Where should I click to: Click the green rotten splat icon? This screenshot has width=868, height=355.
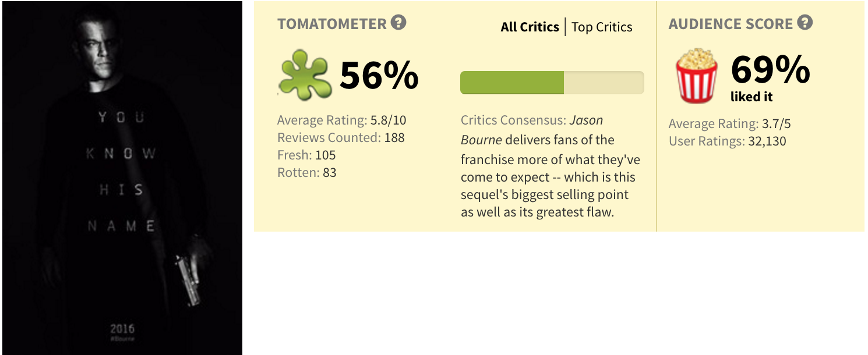click(x=305, y=75)
